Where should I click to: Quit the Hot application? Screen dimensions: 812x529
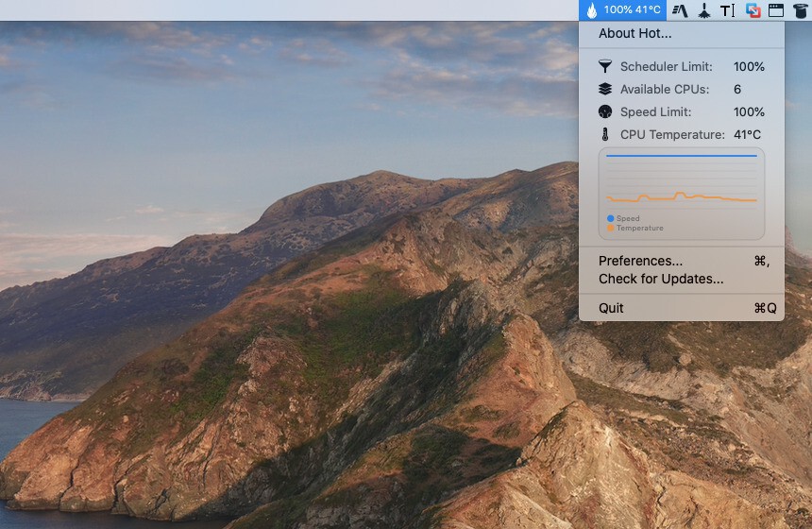[x=611, y=308]
